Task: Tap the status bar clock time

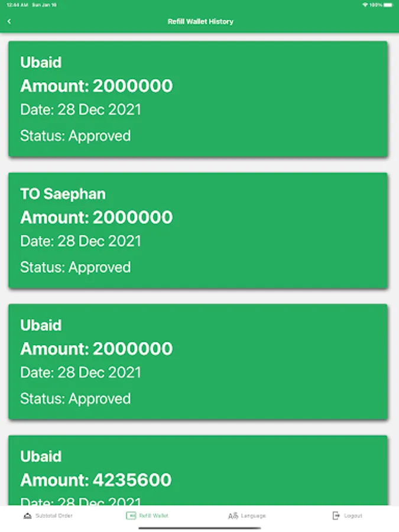Action: click(x=17, y=5)
